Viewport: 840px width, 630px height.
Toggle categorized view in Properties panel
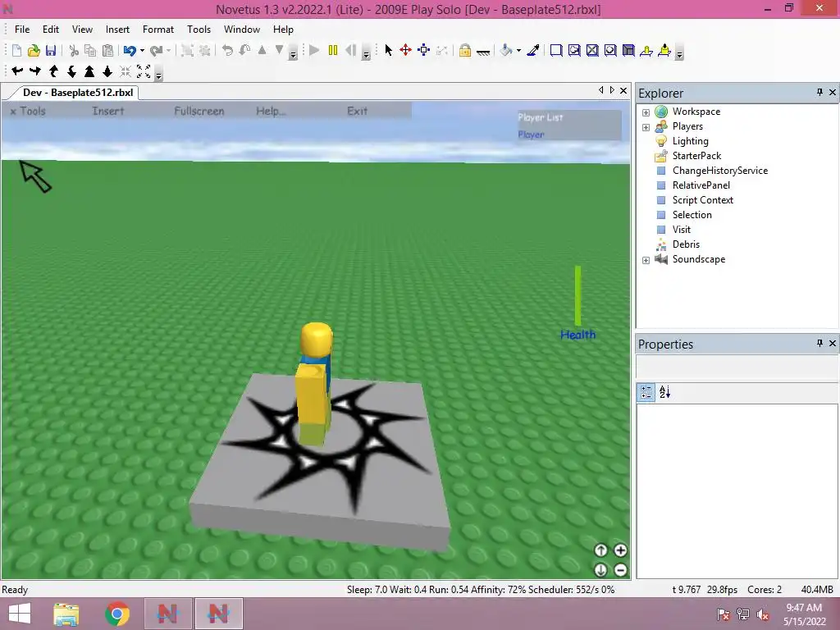click(x=646, y=392)
